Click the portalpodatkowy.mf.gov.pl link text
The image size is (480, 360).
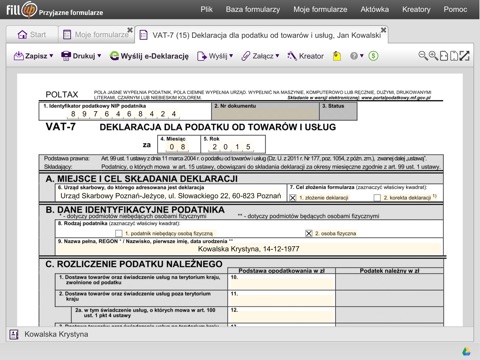(396, 98)
